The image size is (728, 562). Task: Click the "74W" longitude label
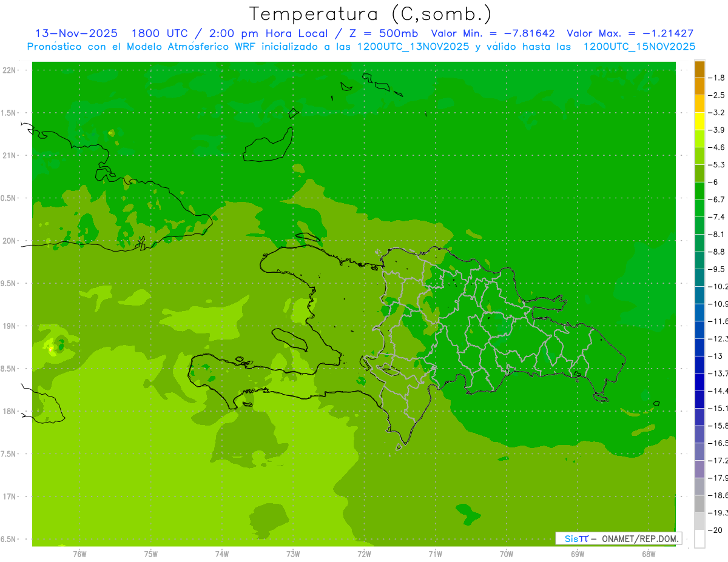pos(222,554)
